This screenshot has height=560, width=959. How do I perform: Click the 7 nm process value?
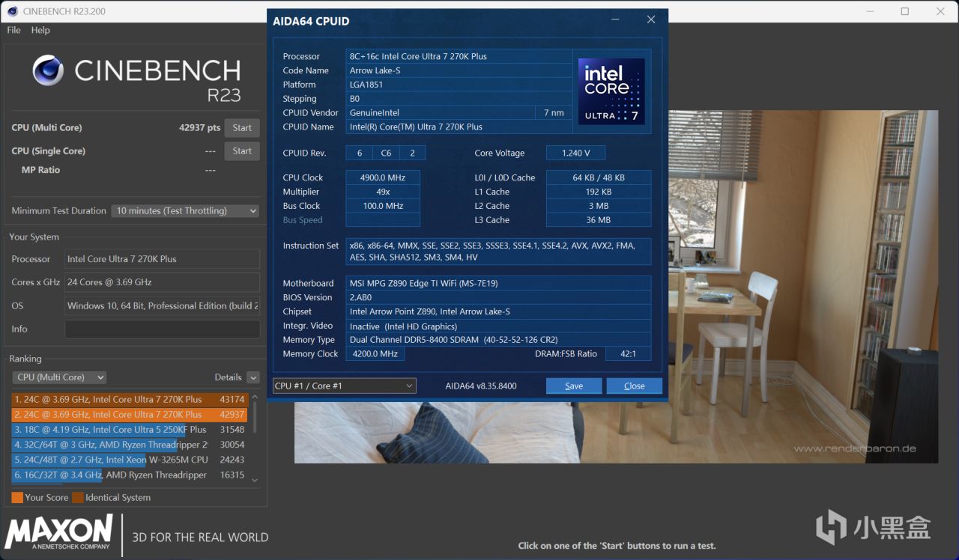point(554,113)
